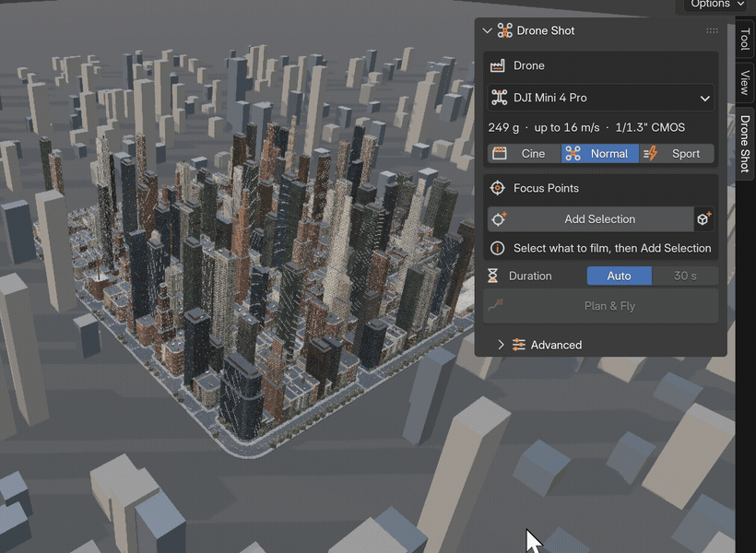Screen dimensions: 756x553
Task: Collapse the Drone Shot panel
Action: [487, 30]
